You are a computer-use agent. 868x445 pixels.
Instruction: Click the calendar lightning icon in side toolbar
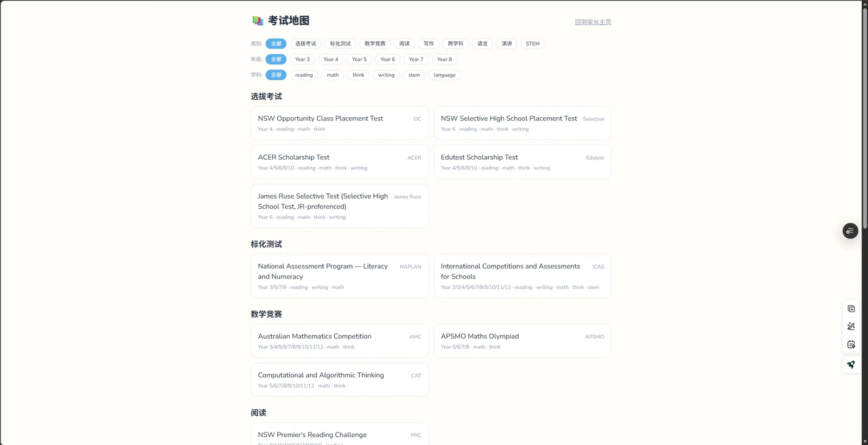(851, 345)
